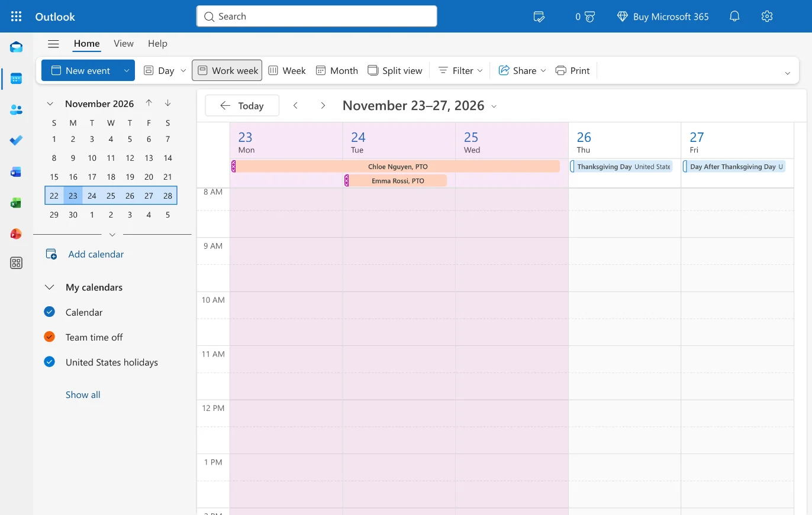The width and height of the screenshot is (812, 515).
Task: Toggle Split view
Action: pos(395,70)
